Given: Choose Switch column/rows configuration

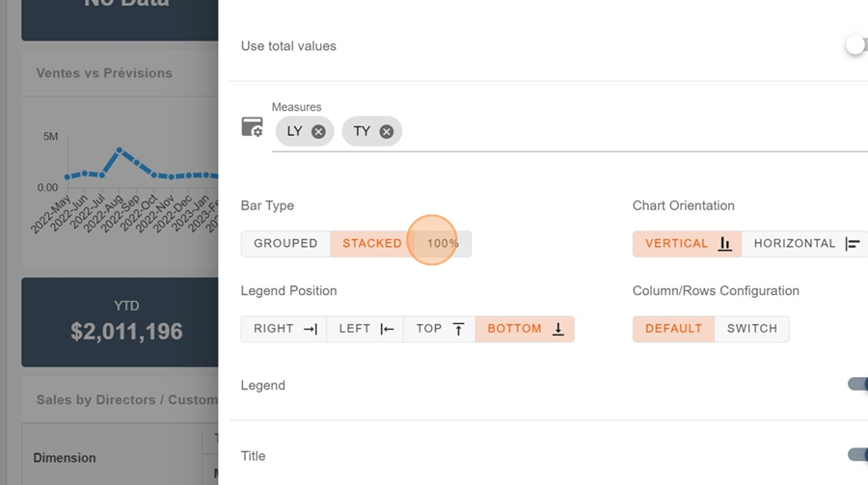Looking at the screenshot, I should pyautogui.click(x=752, y=329).
